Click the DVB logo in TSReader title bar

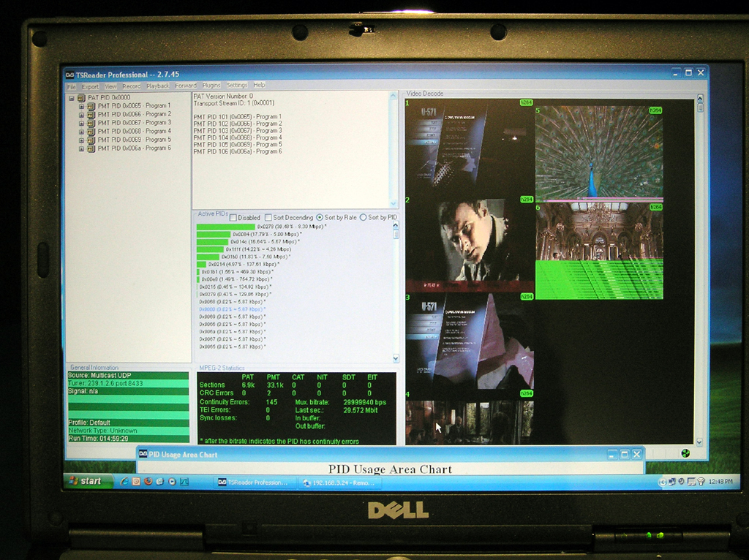point(69,75)
